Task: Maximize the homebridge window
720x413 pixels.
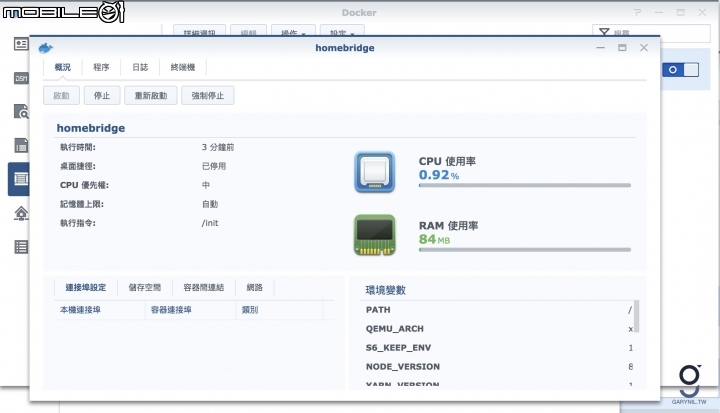Action: pyautogui.click(x=622, y=48)
